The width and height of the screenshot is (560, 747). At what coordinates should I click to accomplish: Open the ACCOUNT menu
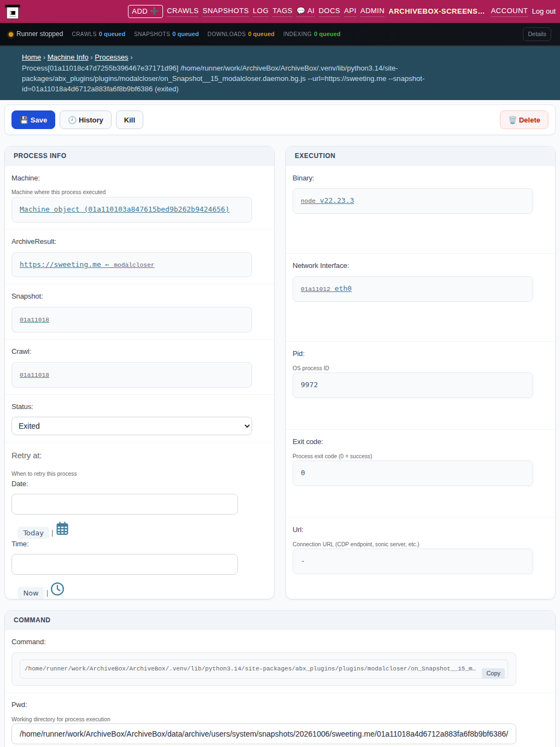coord(509,11)
